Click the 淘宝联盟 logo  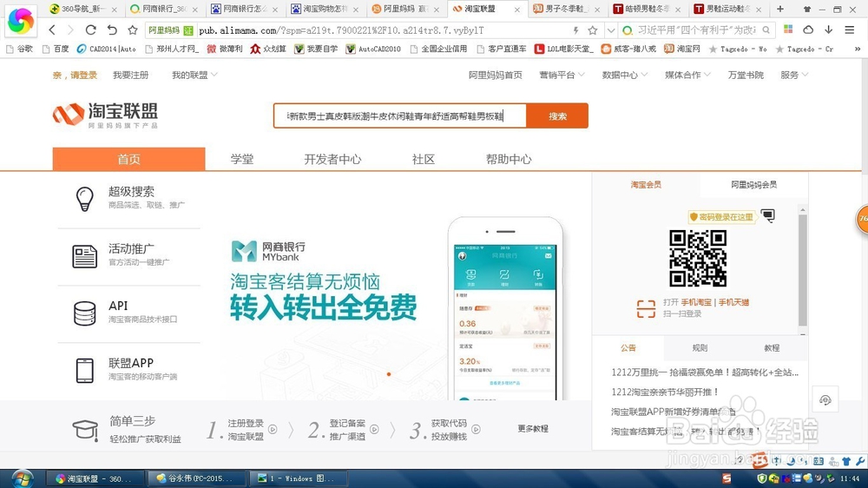(105, 115)
